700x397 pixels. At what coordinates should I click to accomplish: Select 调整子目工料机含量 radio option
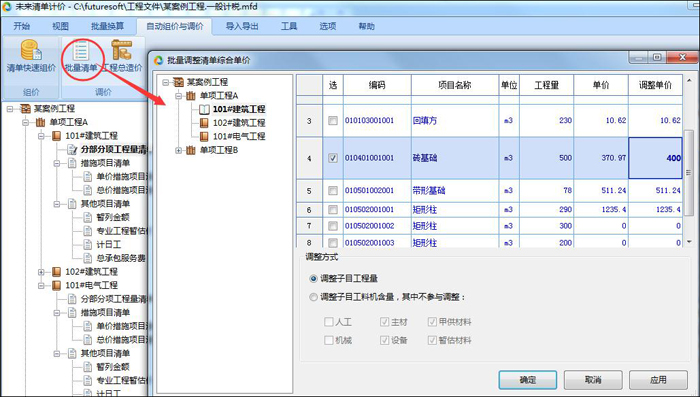(x=313, y=297)
